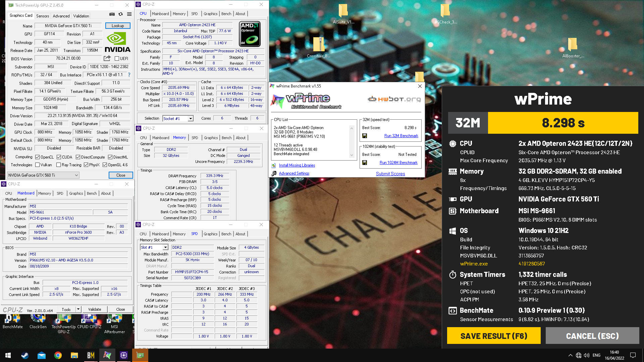The image size is (644, 362).
Task: Toggle the UEFI checkbox in GPU-Z
Action: 117,58
